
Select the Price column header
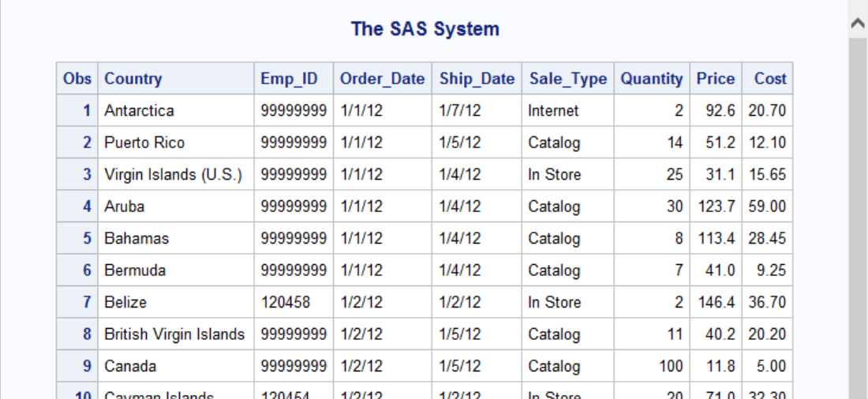tap(715, 79)
